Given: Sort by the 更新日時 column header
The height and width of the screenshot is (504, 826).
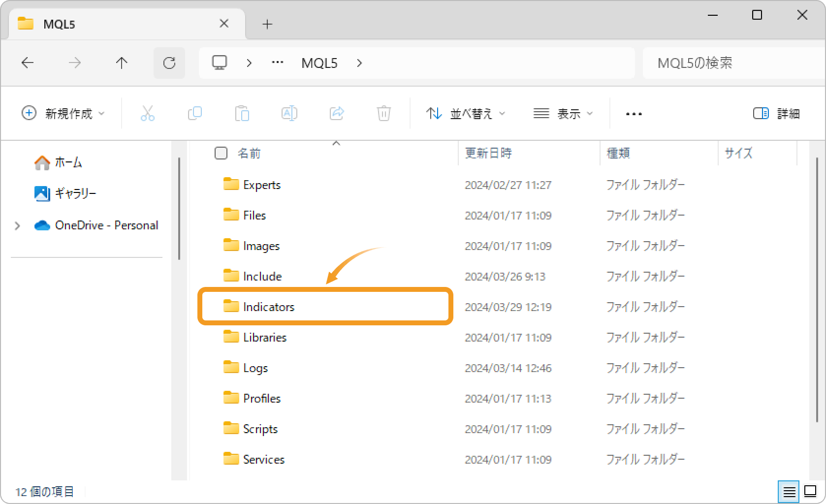Looking at the screenshot, I should tap(488, 153).
